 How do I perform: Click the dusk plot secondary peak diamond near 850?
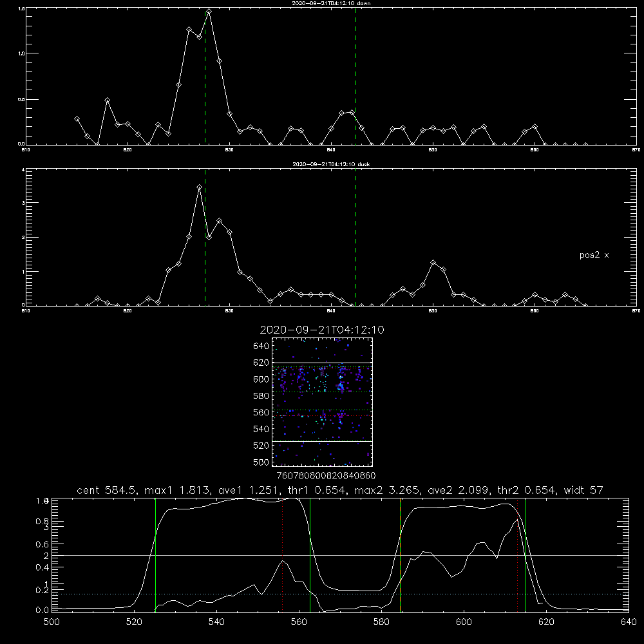tap(433, 262)
